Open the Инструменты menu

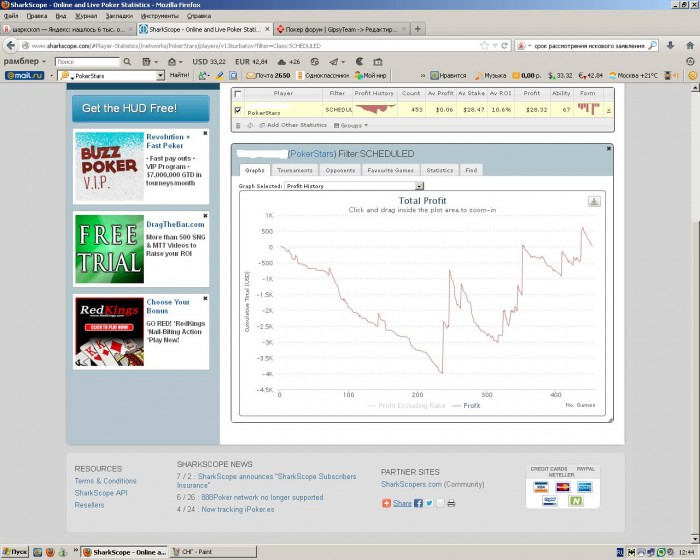click(x=159, y=16)
